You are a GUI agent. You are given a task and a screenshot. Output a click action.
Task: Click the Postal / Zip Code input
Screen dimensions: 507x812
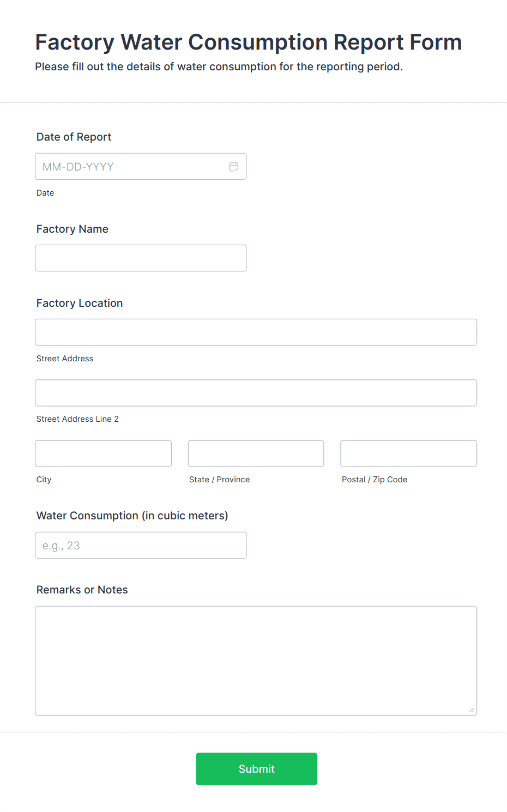(x=408, y=453)
